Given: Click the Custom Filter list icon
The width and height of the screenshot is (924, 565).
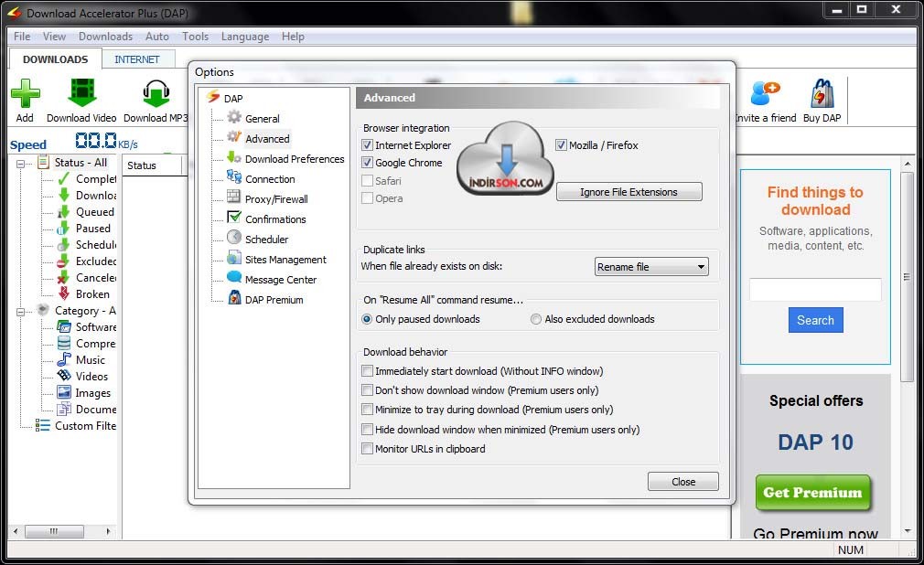Looking at the screenshot, I should point(42,425).
